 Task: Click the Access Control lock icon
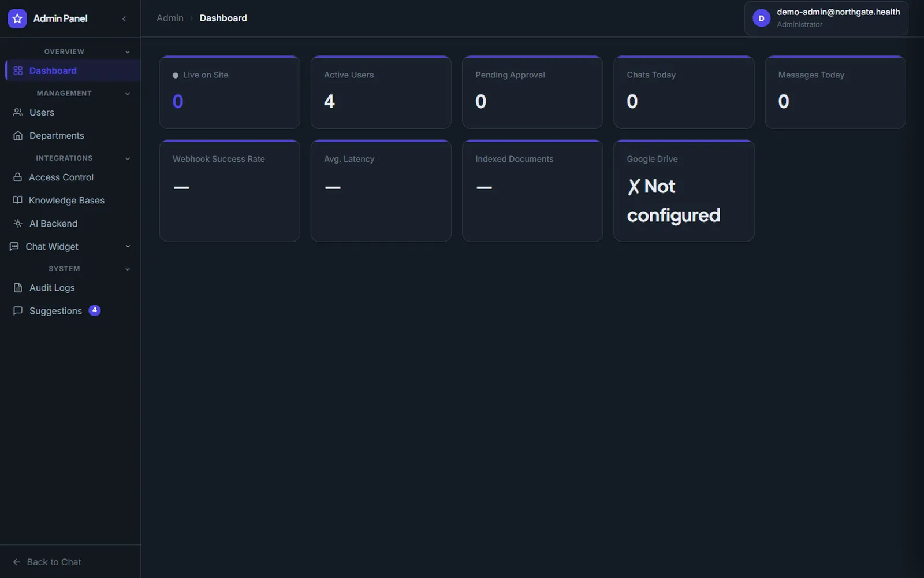coord(18,177)
